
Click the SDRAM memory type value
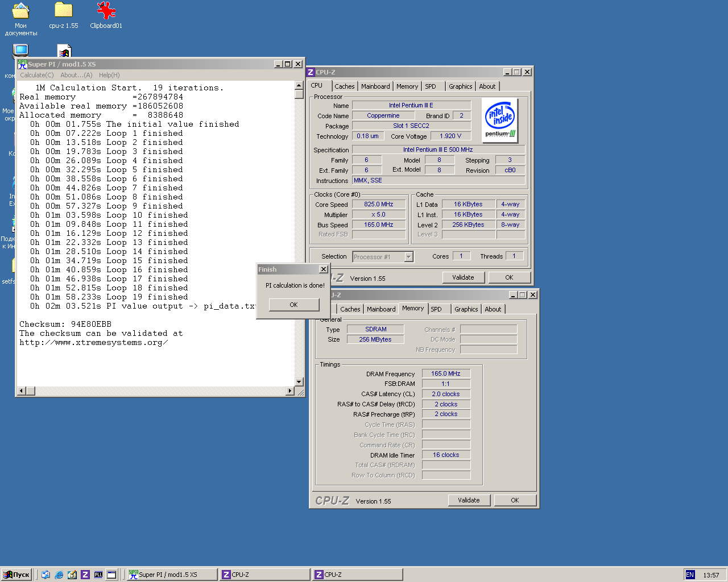[376, 329]
